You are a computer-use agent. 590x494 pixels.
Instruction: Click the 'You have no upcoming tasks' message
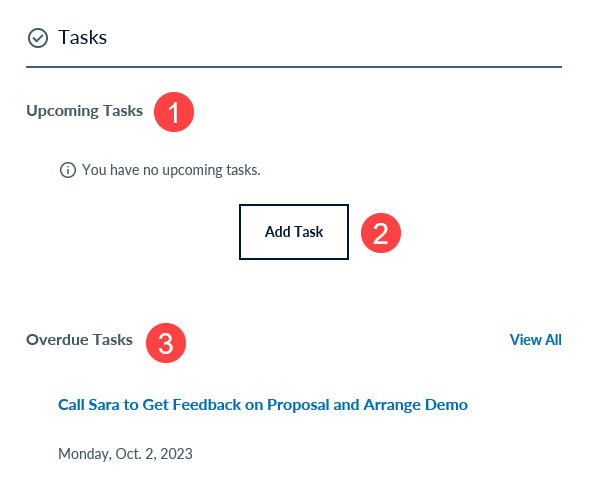[x=171, y=170]
